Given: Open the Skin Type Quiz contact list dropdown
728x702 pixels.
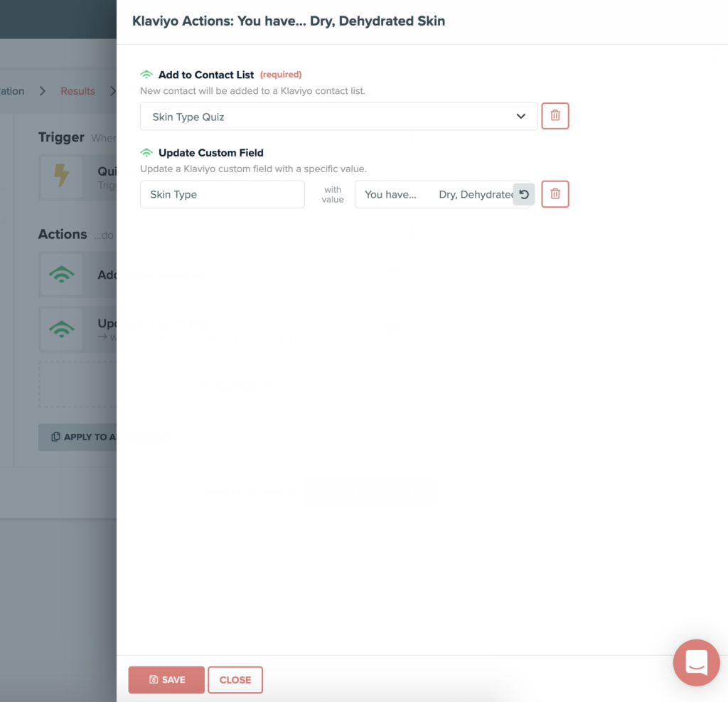Looking at the screenshot, I should coord(338,117).
